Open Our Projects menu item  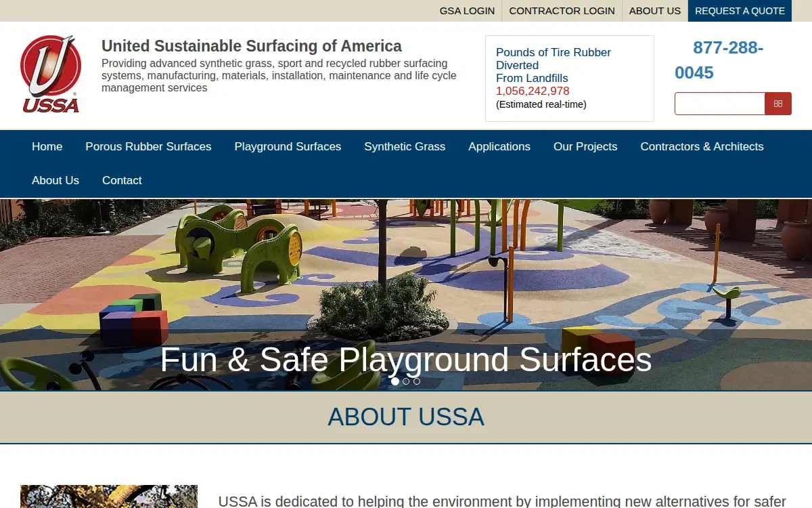[x=585, y=147]
